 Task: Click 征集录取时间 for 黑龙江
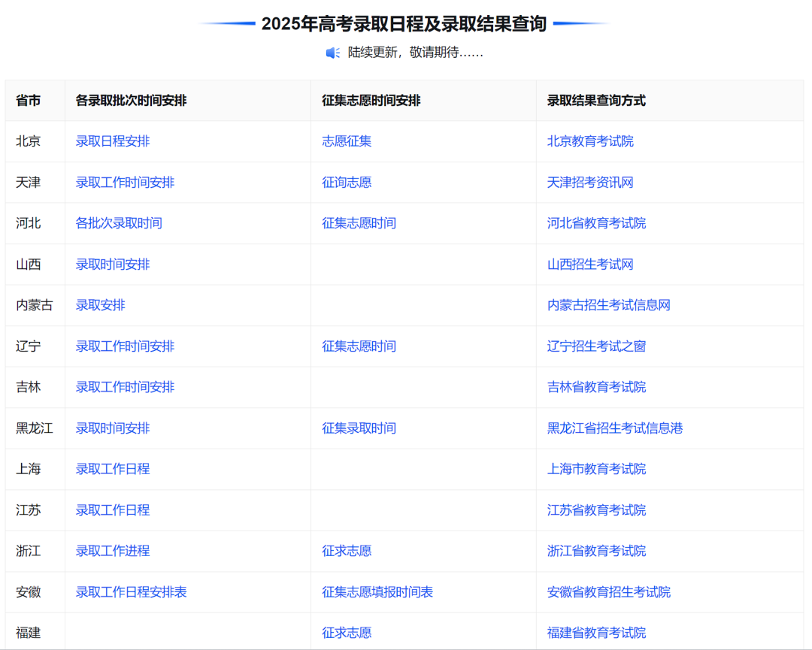coord(358,428)
